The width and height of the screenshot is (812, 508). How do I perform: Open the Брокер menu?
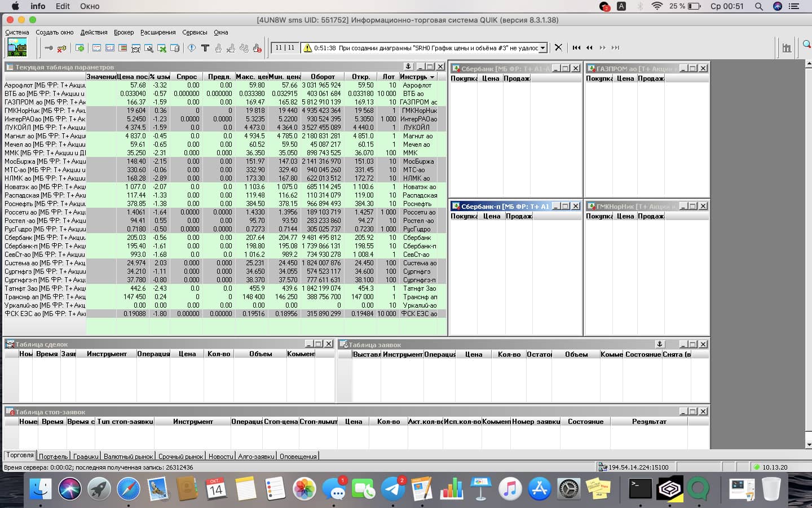(x=124, y=32)
